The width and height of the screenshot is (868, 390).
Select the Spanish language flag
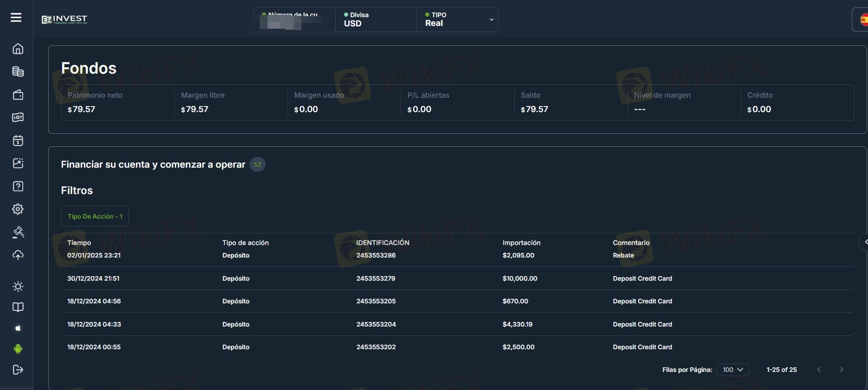[x=863, y=19]
